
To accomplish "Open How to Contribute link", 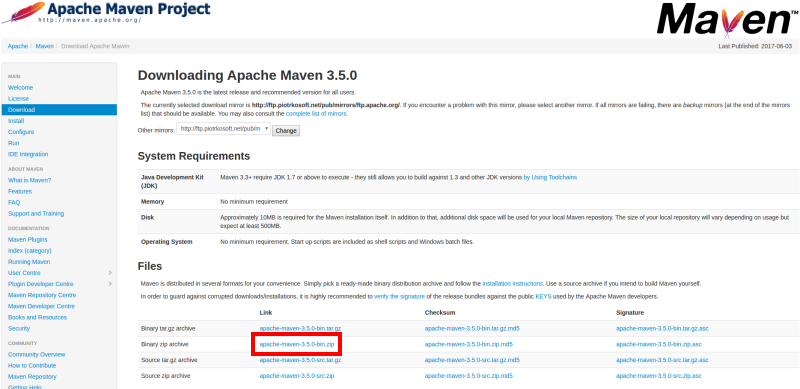I will [32, 366].
